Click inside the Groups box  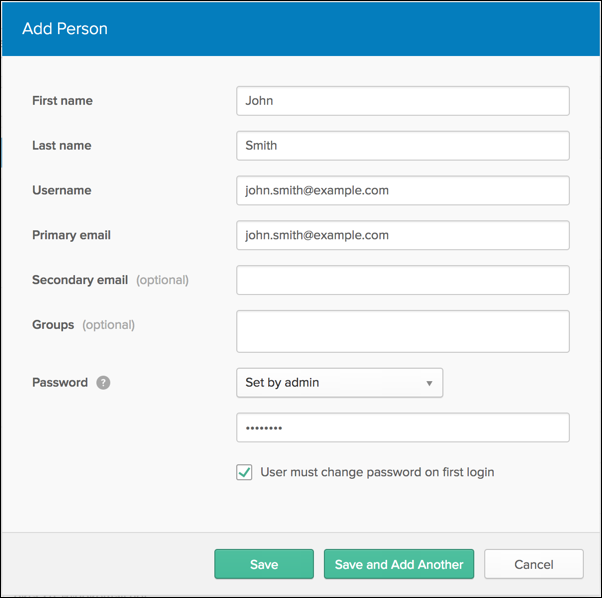403,331
